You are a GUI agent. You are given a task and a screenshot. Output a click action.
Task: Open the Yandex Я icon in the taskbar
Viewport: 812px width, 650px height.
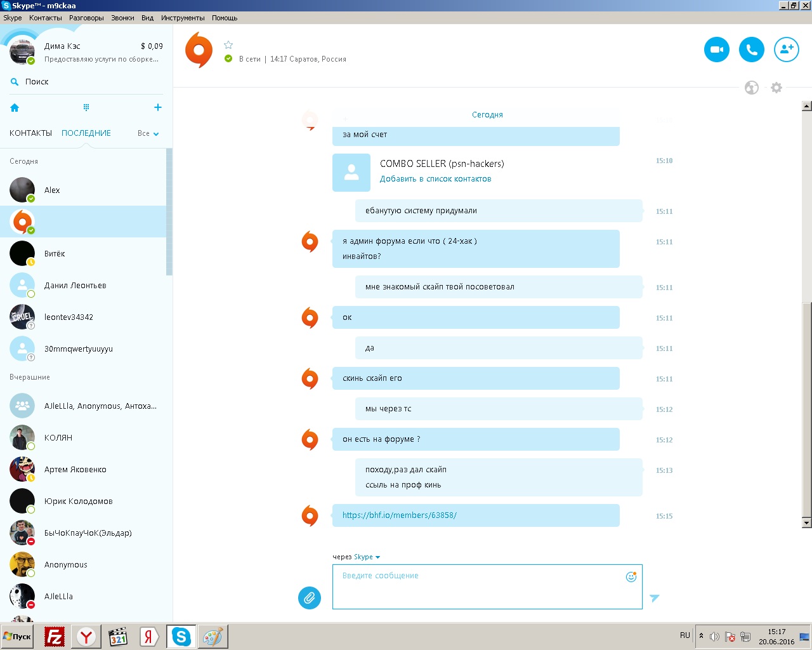click(x=149, y=637)
